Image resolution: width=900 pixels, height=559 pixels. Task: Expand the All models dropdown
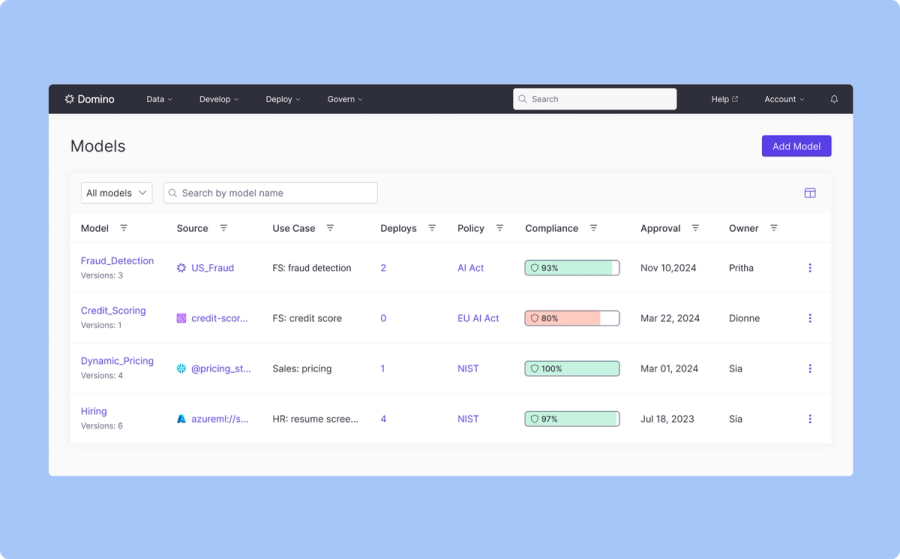click(117, 193)
